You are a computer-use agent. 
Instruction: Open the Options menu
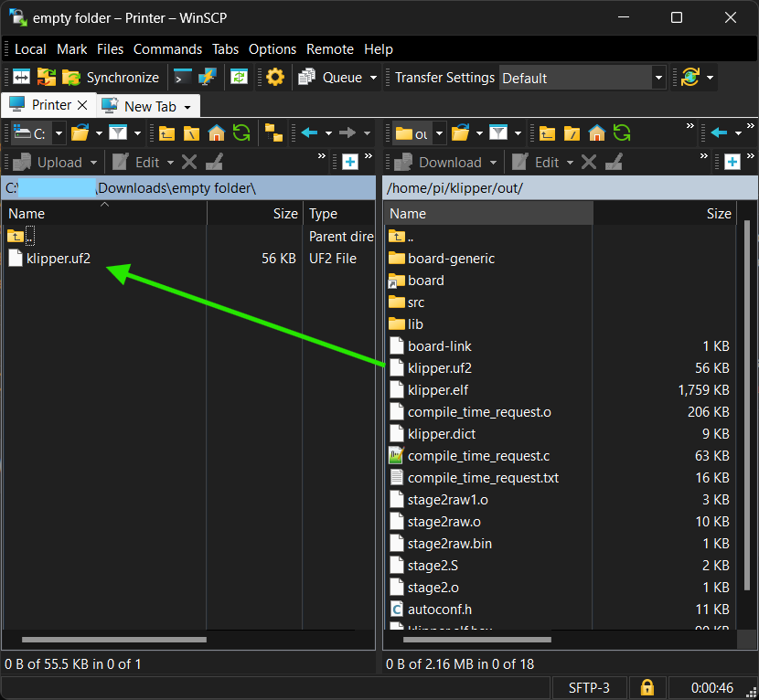[x=272, y=49]
